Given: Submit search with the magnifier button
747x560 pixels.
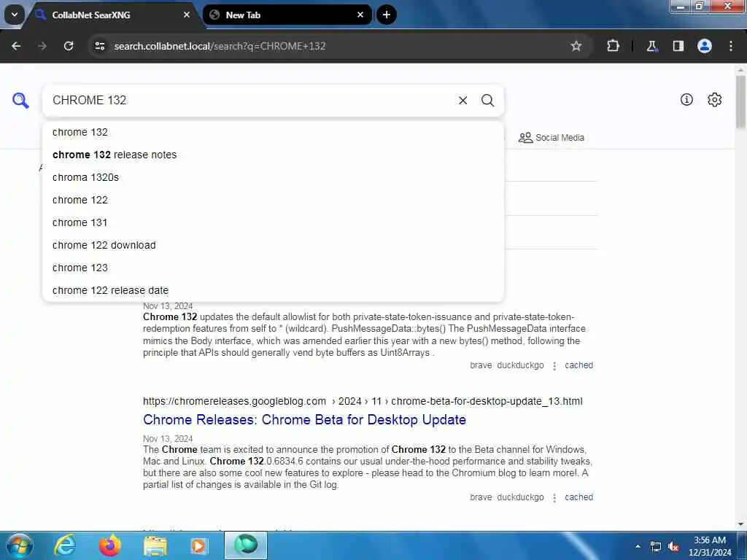Looking at the screenshot, I should [x=487, y=101].
